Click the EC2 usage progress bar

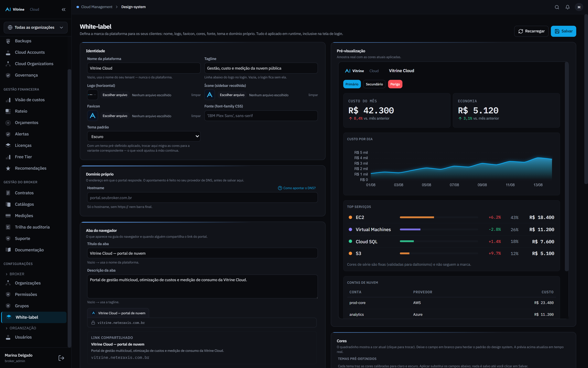pos(439,217)
